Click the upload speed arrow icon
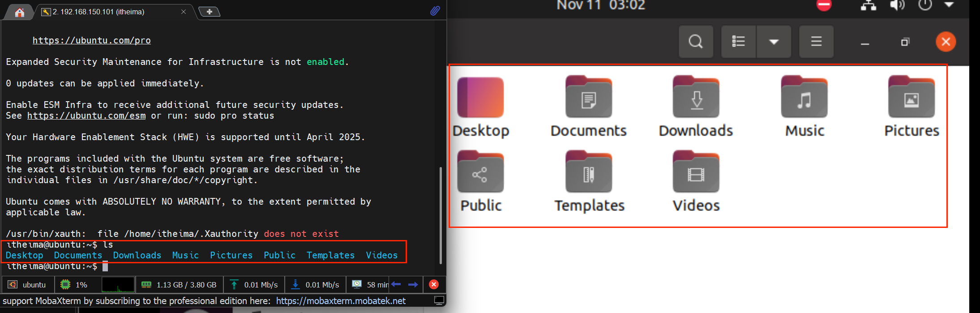980x313 pixels. (234, 284)
